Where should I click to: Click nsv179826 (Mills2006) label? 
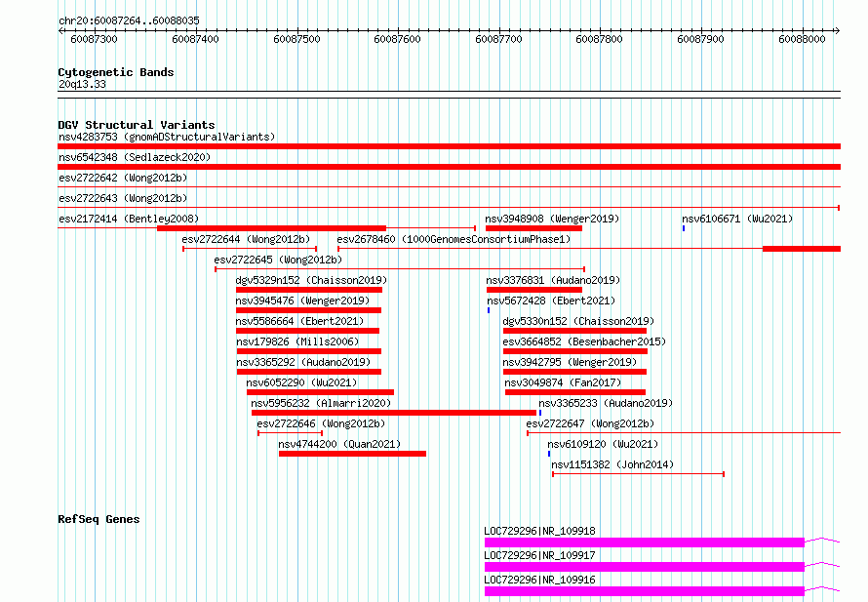tap(297, 341)
